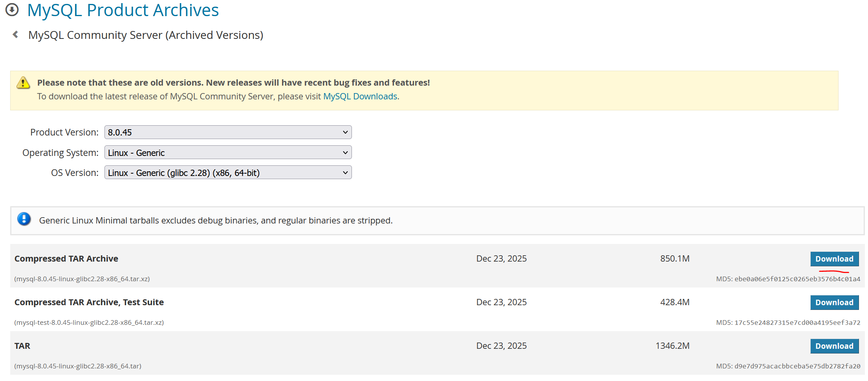
Task: Click the Operating System label
Action: 60,153
